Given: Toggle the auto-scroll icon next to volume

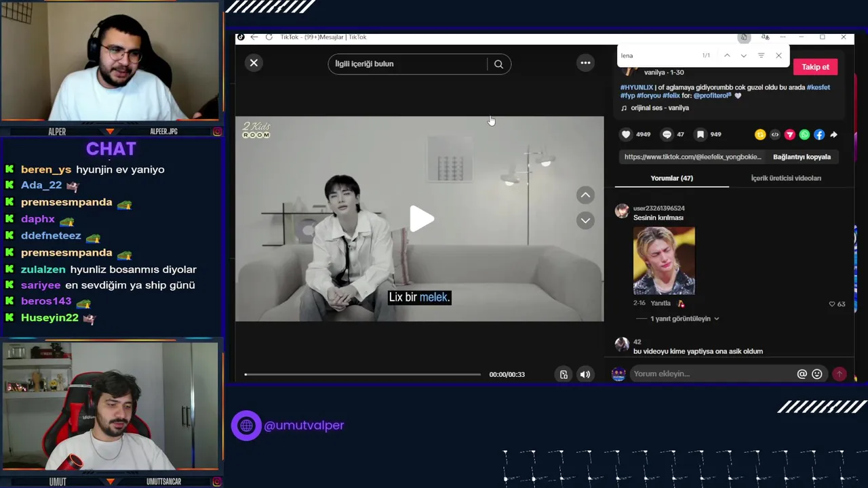Looking at the screenshot, I should 564,374.
